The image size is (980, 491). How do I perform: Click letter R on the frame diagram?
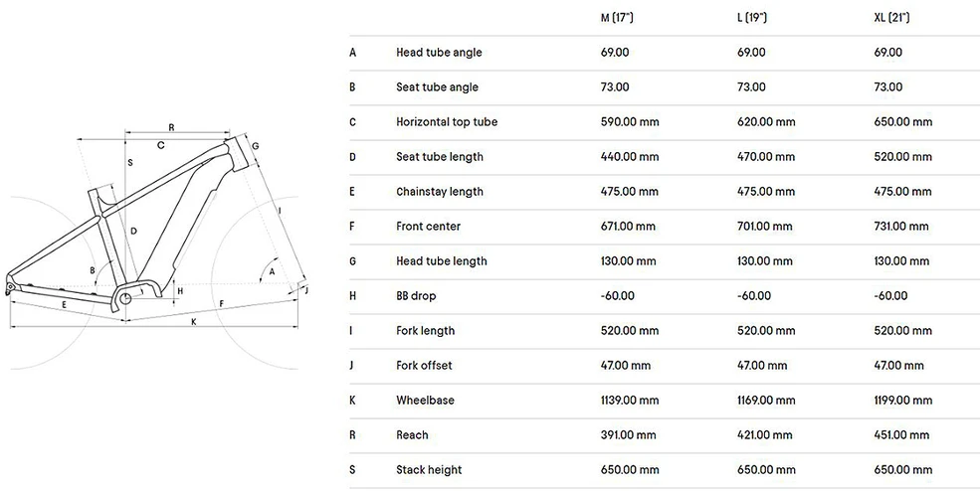(171, 128)
